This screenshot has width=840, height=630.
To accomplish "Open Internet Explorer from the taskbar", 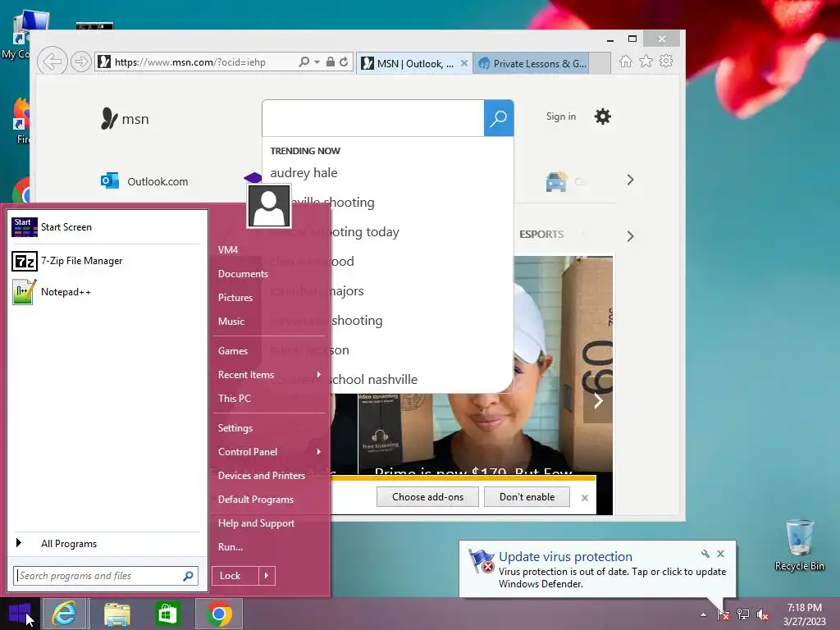I will pos(64,614).
